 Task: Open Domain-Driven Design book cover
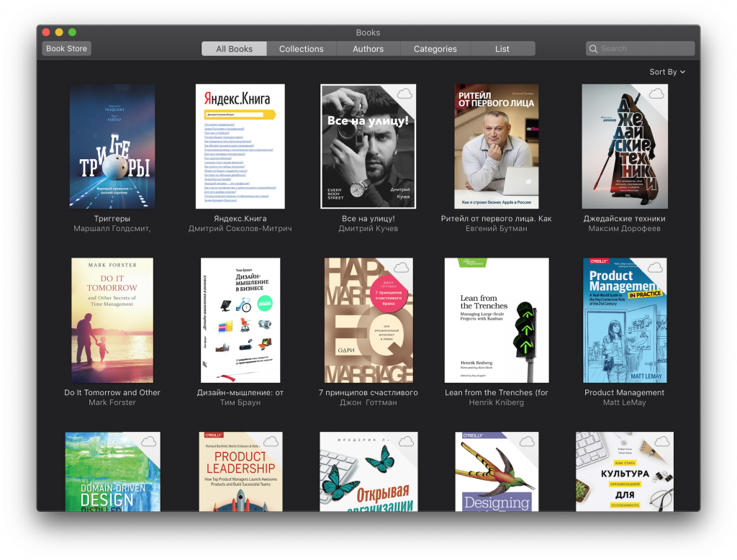(113, 471)
